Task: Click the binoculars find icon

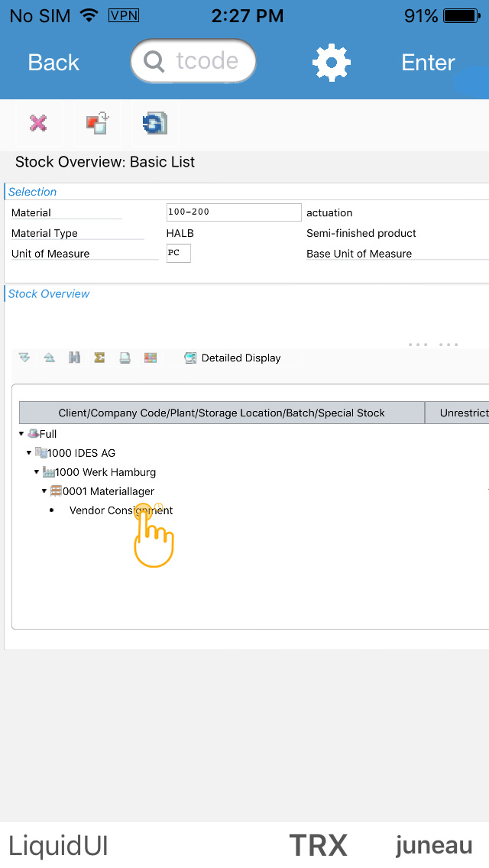Action: tap(74, 358)
